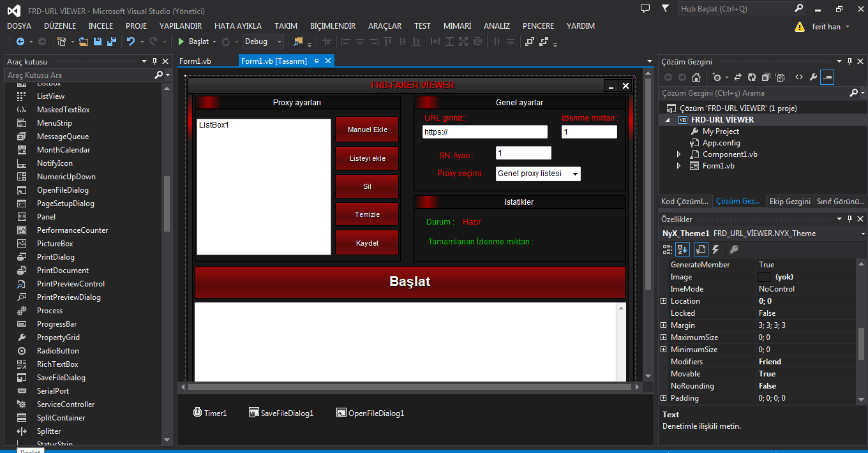Expand the Form1.vb tree node
The image size is (868, 453).
point(679,166)
